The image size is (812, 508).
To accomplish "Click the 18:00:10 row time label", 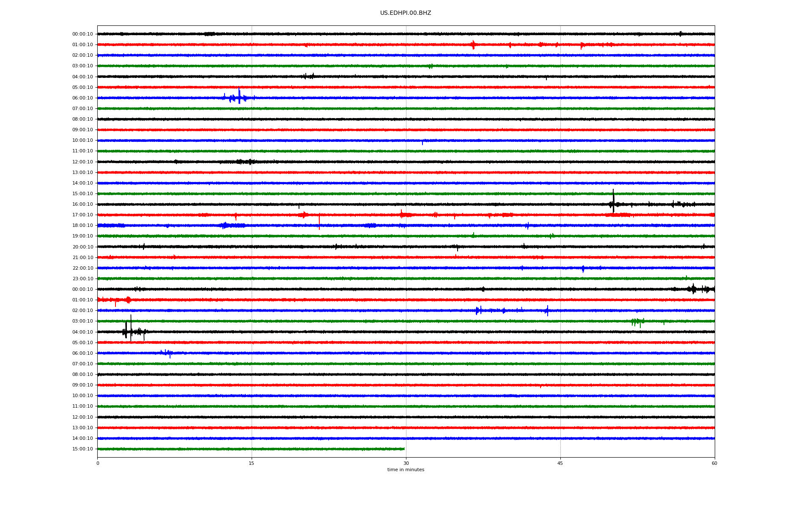I will 82,226.
